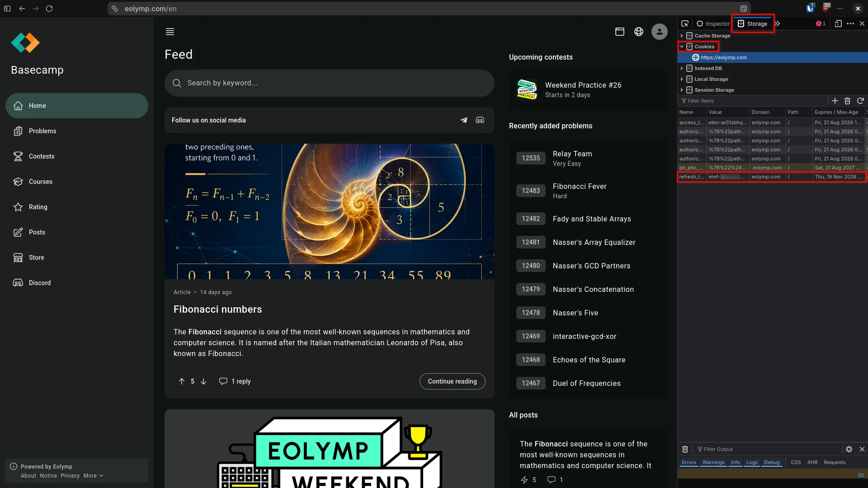Upvote the Fibonacci numbers article
The height and width of the screenshot is (488, 868).
click(x=182, y=381)
